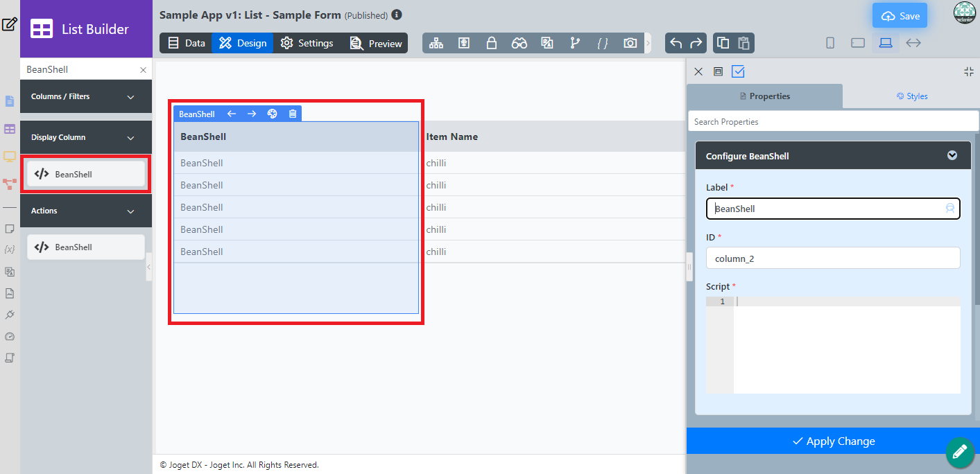Open the resources image file icon in the left rail
This screenshot has height=474, width=980.
10,293
